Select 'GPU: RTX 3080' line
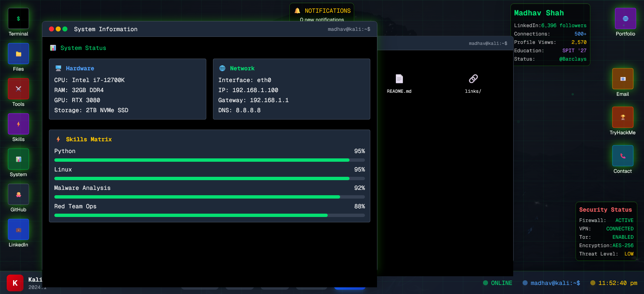Viewport: 644px width, 294px height. (x=77, y=100)
